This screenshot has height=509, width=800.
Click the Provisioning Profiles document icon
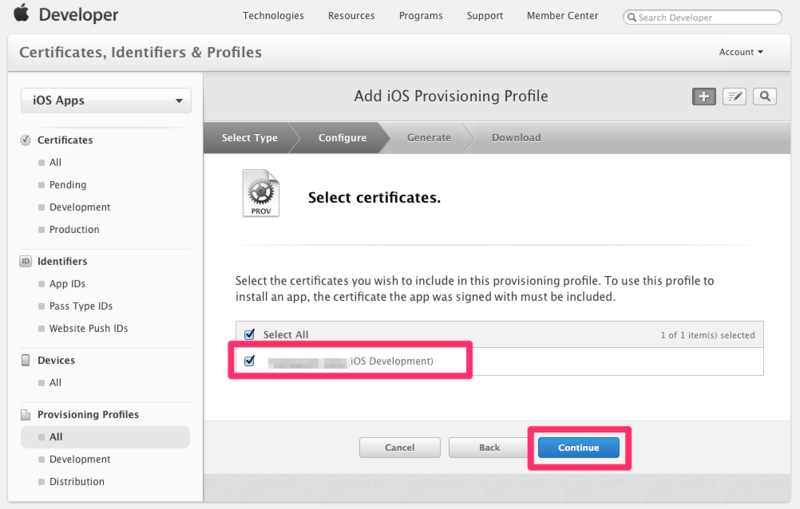pos(25,415)
